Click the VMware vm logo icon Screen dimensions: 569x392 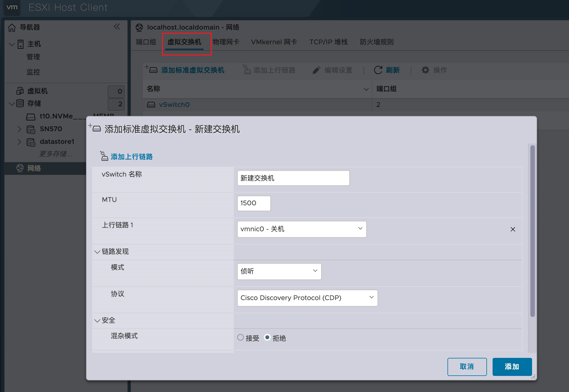click(x=12, y=7)
